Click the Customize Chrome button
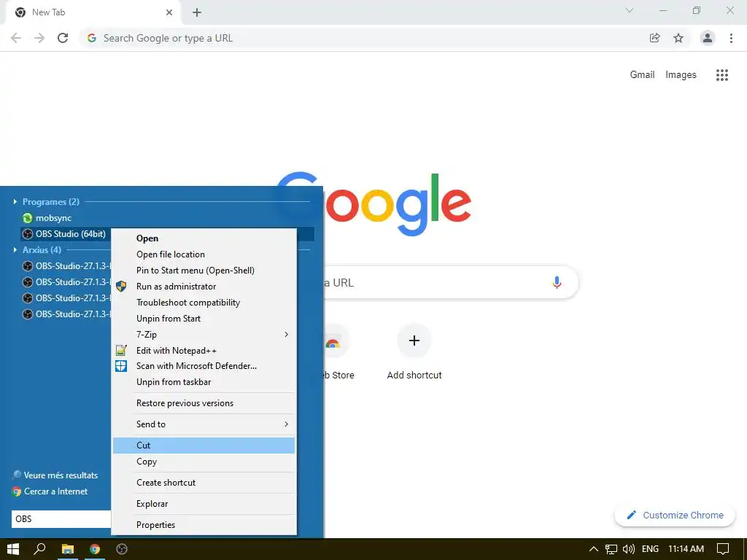This screenshot has height=560, width=747. coord(675,516)
